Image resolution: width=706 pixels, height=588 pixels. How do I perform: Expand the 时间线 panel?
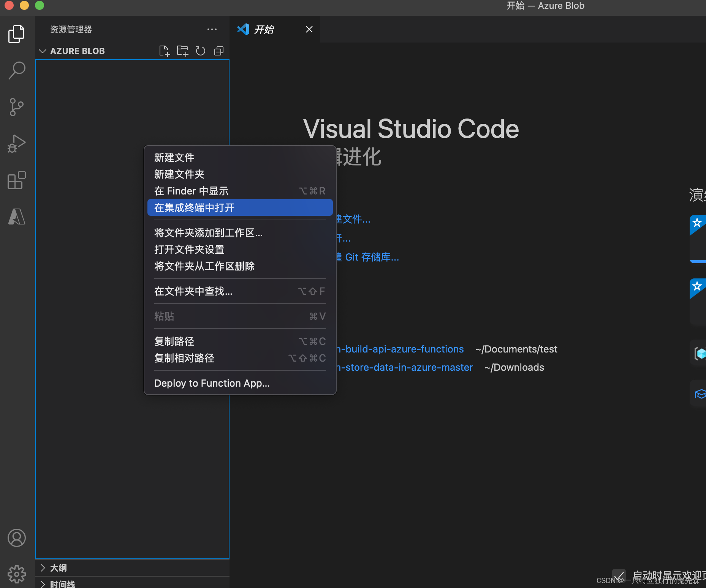[132, 583]
